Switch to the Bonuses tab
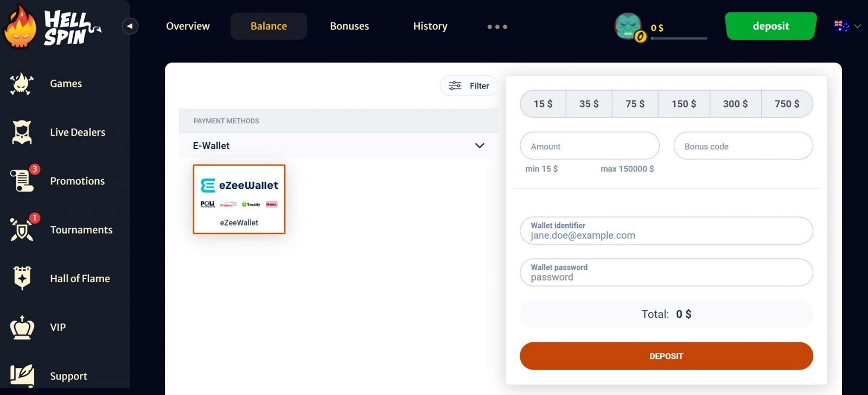Screen dimensions: 868x395 pos(349,26)
